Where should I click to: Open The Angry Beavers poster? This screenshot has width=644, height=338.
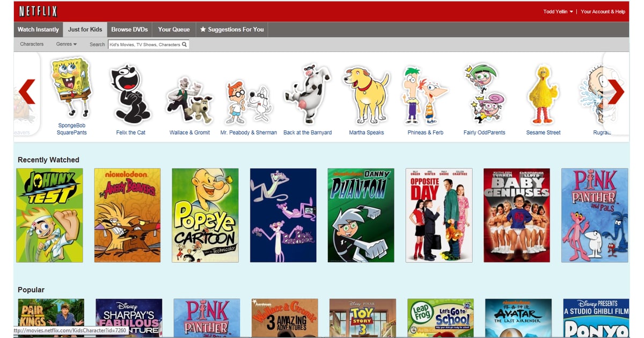(127, 215)
